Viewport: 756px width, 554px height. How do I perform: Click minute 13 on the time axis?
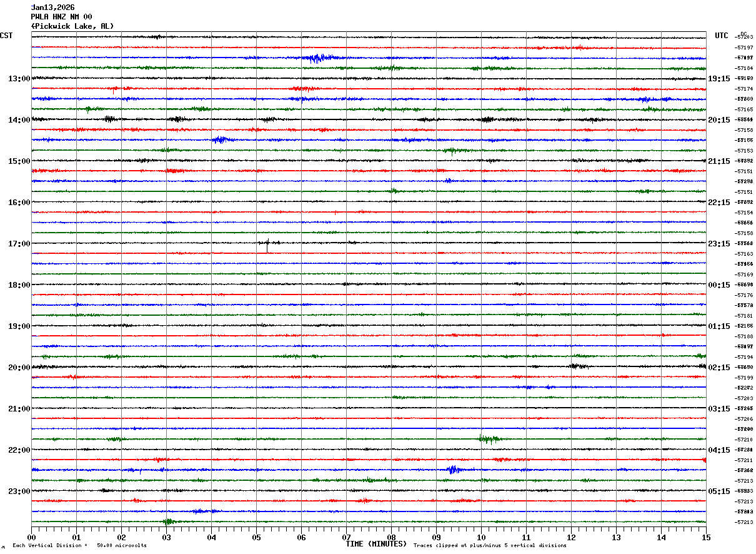click(x=616, y=538)
